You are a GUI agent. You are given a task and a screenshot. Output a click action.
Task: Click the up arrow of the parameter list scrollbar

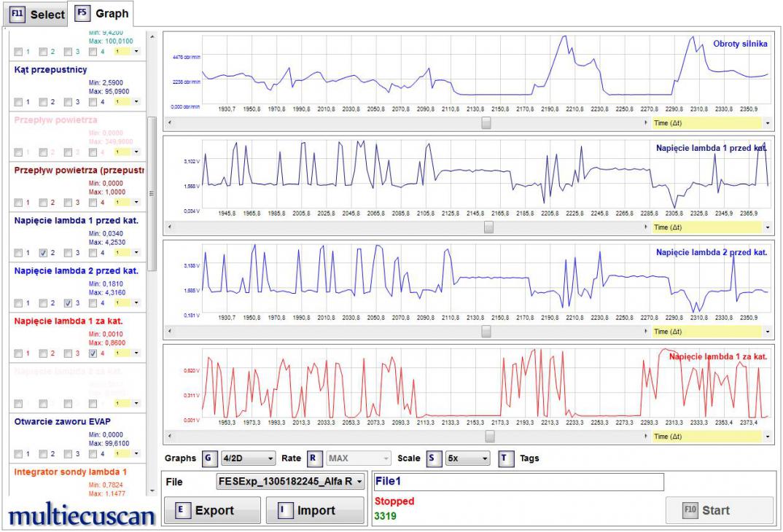click(x=152, y=36)
